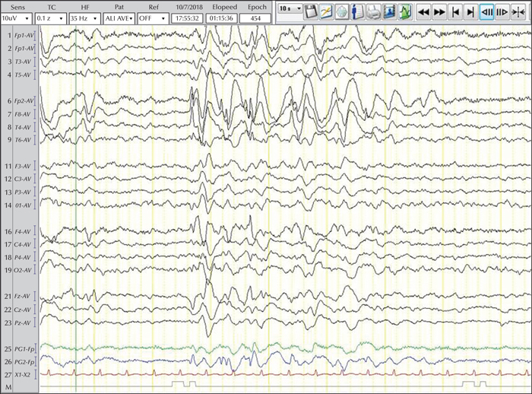532x394 pixels.
Task: Select channel 3 T3-AV label
Action: (x=23, y=62)
